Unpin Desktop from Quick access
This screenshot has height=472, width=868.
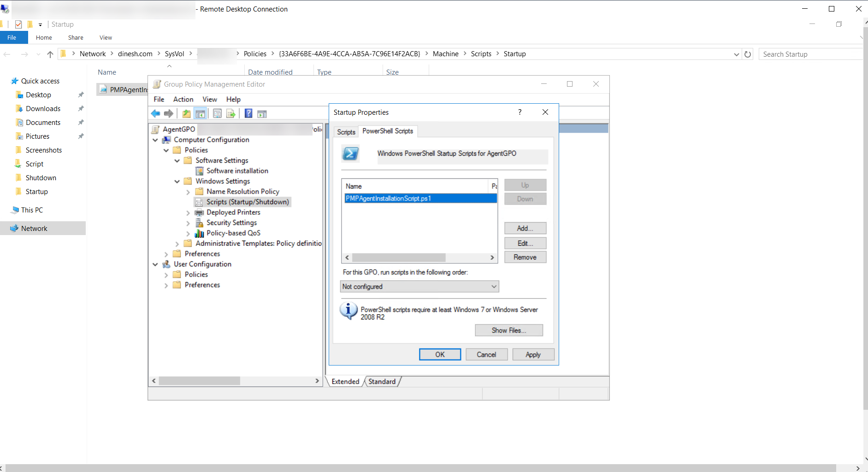(81, 94)
